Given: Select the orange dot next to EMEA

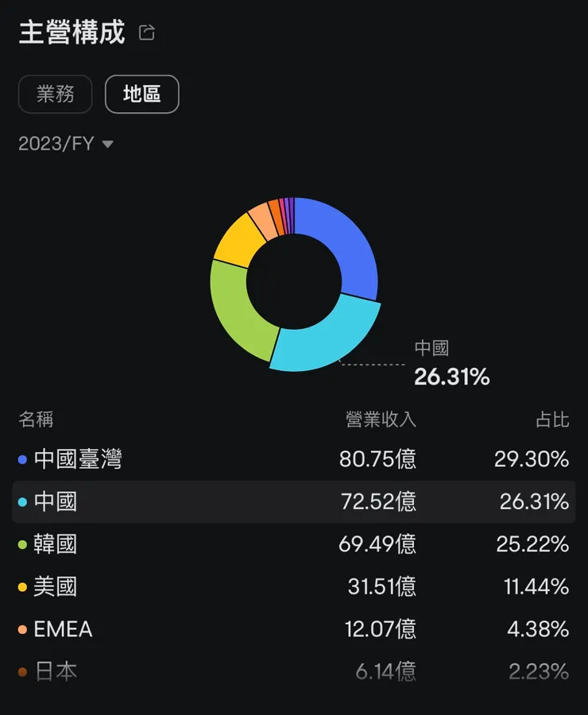Looking at the screenshot, I should (21, 628).
